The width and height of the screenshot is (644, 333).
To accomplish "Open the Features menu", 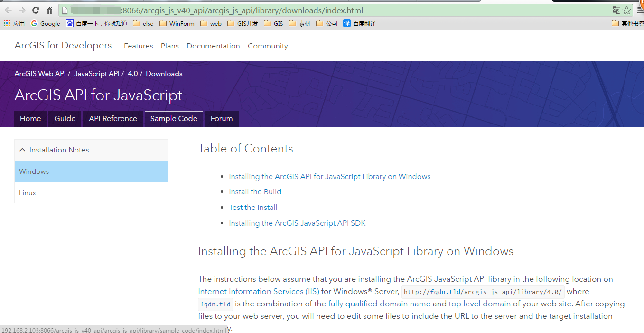I will click(x=139, y=46).
